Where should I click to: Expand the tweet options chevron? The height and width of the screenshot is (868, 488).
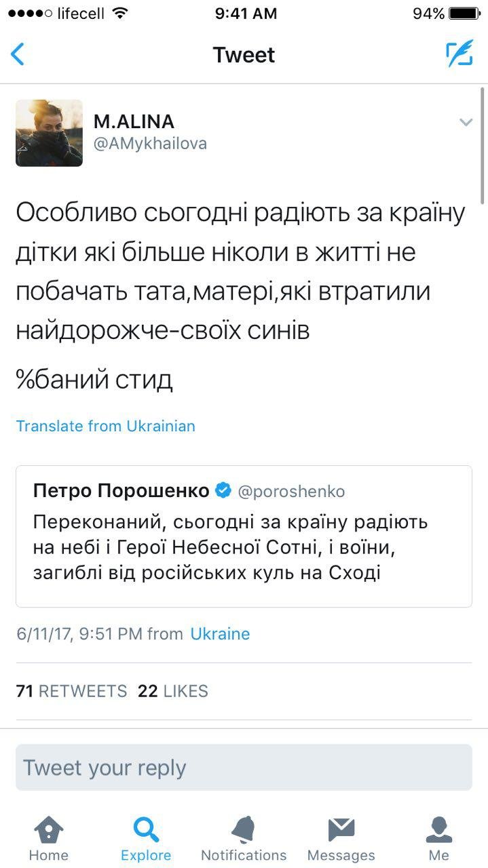coord(466,123)
